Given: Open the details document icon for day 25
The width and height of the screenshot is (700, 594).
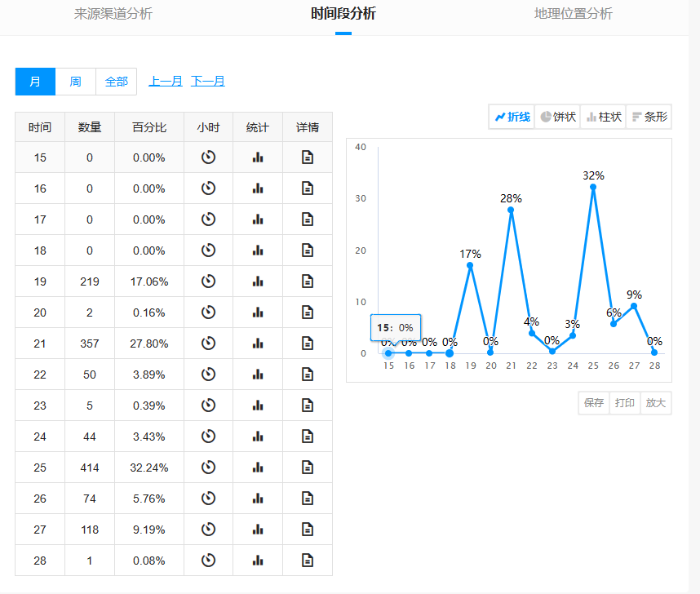Looking at the screenshot, I should click(x=308, y=468).
